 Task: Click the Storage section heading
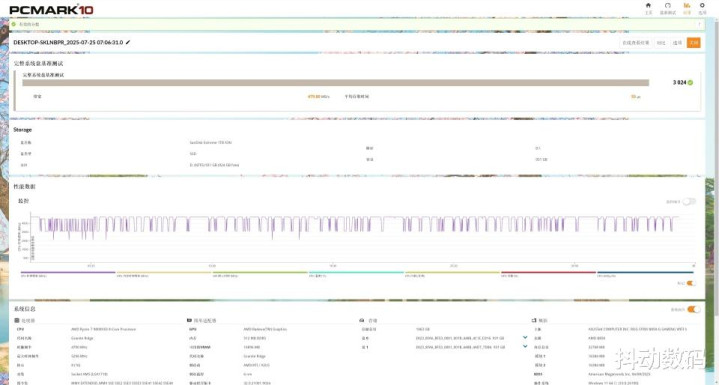tap(22, 130)
